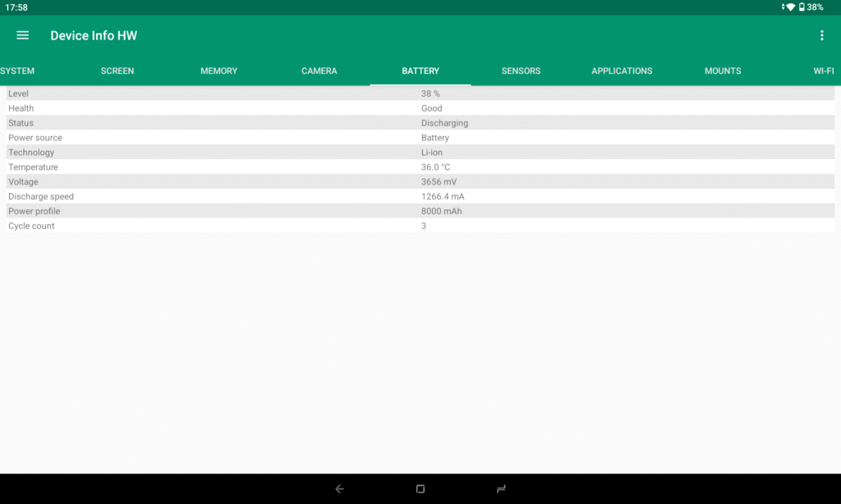Screen dimensions: 841x504
Task: Tap the clock showing 17:58
Action: 16,7
